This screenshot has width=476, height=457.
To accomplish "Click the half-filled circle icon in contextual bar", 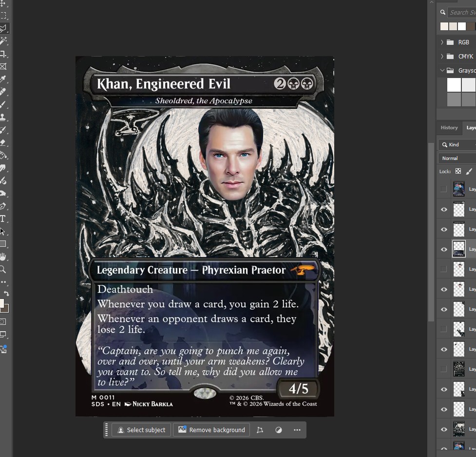I will point(278,430).
